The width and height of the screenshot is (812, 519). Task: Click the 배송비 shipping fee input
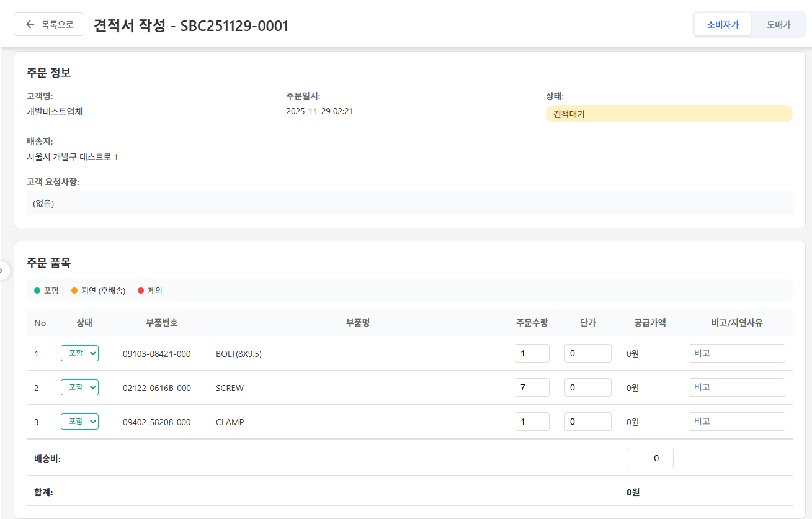[x=649, y=458]
